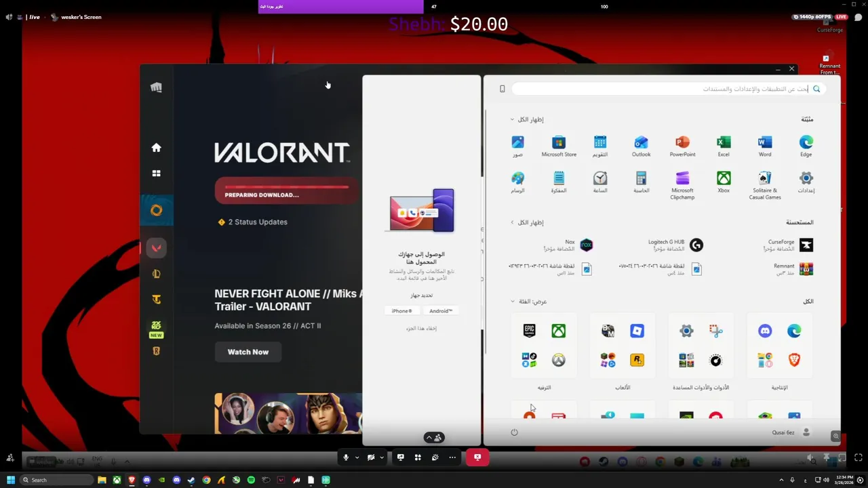
Task: Select League of Legends in Riot sidebar
Action: 156,274
